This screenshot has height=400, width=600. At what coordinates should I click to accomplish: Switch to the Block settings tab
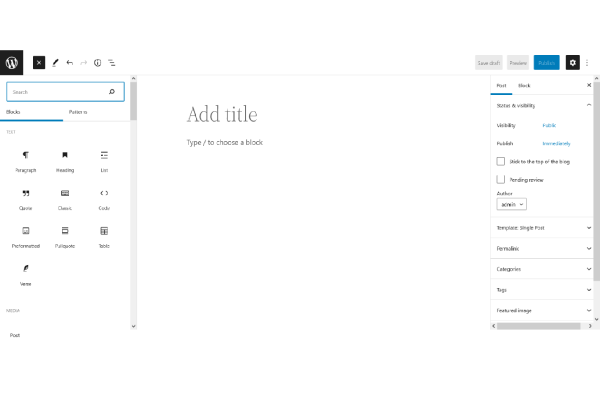pyautogui.click(x=524, y=86)
